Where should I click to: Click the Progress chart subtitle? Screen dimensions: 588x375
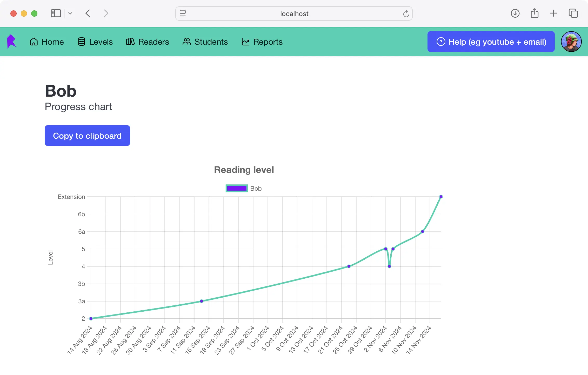coord(78,107)
